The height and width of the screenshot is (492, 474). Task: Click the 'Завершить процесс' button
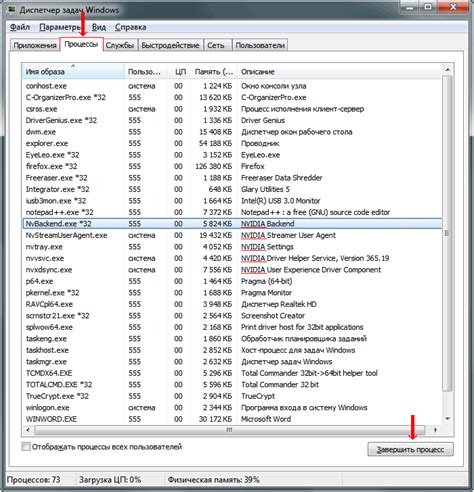point(410,449)
